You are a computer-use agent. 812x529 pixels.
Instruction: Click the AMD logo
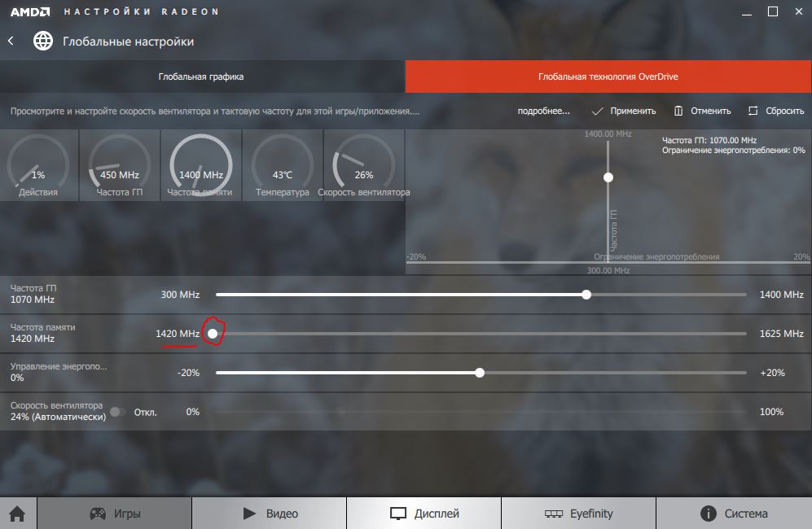[x=30, y=11]
